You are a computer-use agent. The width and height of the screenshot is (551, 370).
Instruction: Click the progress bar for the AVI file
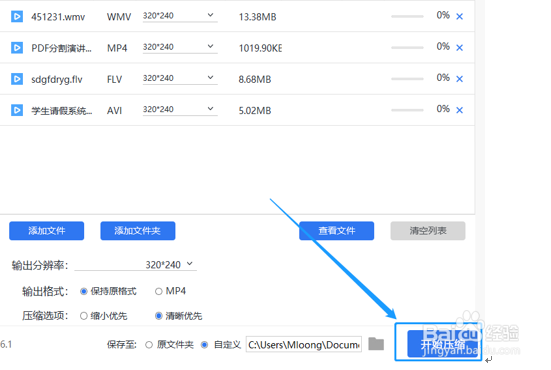[407, 110]
